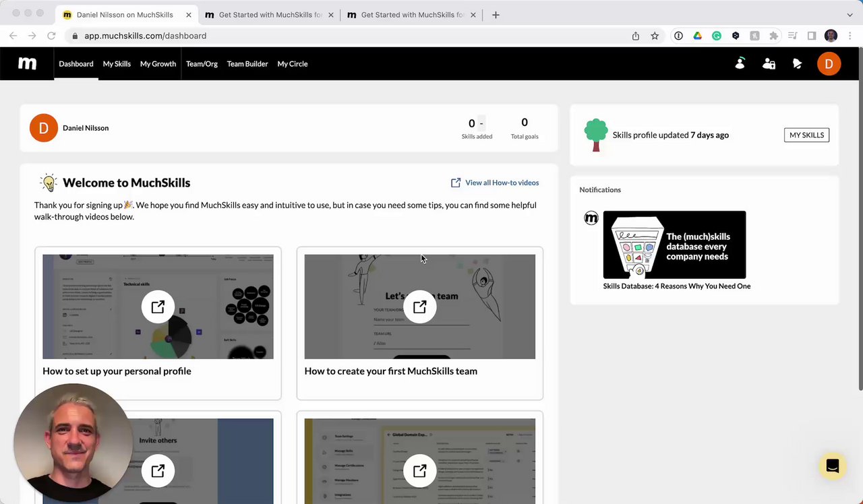Open the Invite others video thumbnail

tap(158, 461)
